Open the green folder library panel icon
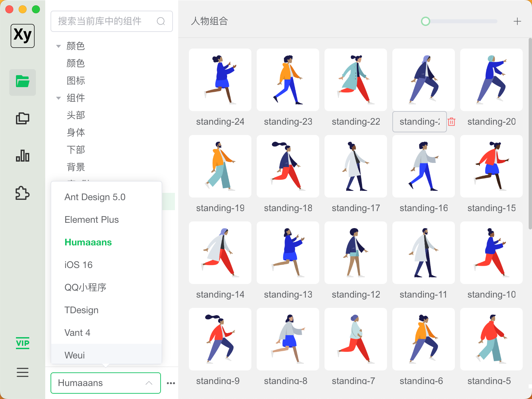 (22, 83)
